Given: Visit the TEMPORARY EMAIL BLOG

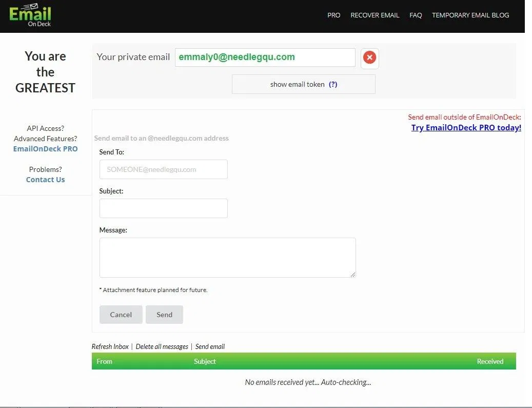Looking at the screenshot, I should point(470,15).
